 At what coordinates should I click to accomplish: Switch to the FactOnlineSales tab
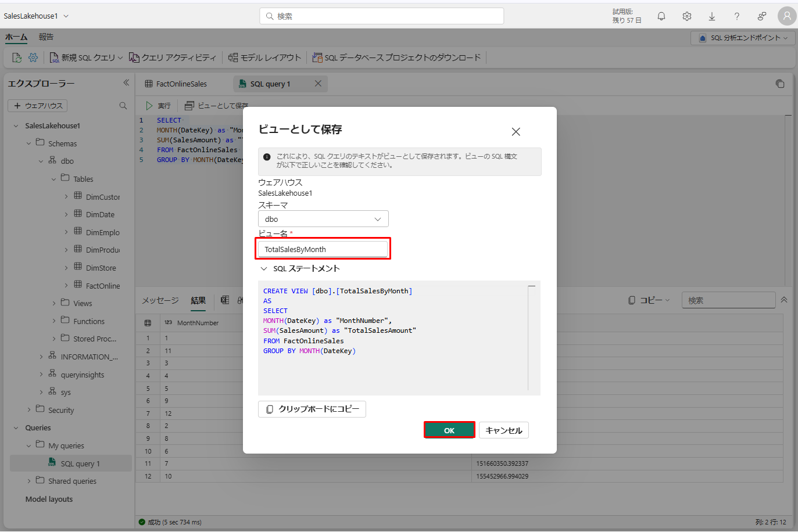click(x=181, y=84)
